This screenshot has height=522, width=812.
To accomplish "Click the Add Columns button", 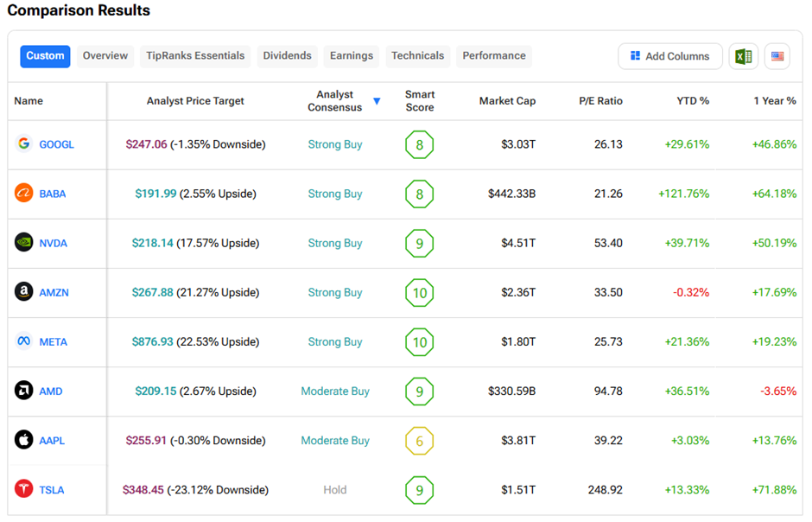I will click(x=669, y=56).
